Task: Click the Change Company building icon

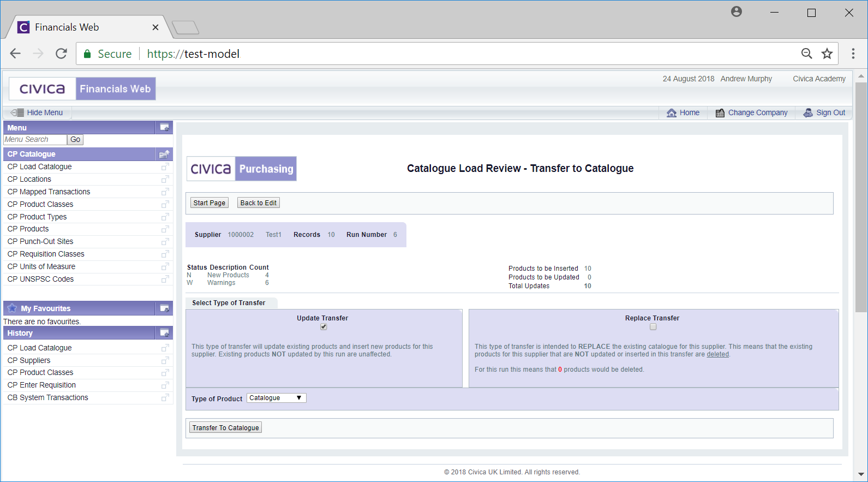Action: coord(720,112)
